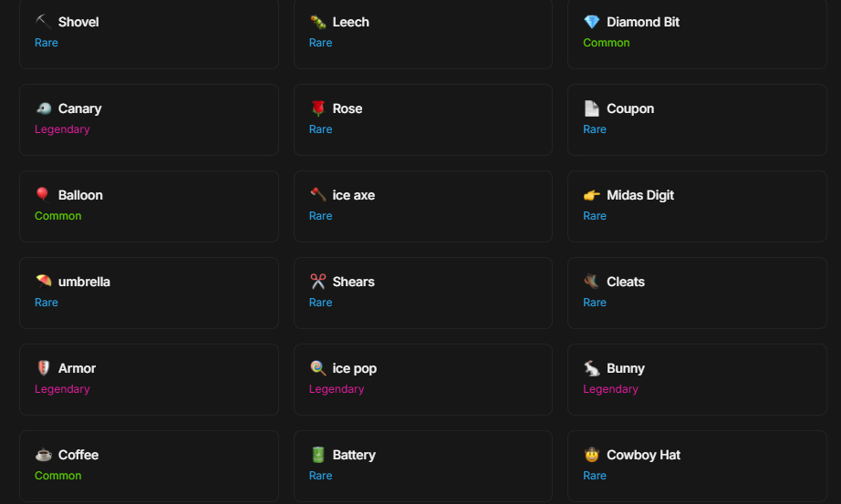Select the blue diamond bit icon

pyautogui.click(x=592, y=22)
